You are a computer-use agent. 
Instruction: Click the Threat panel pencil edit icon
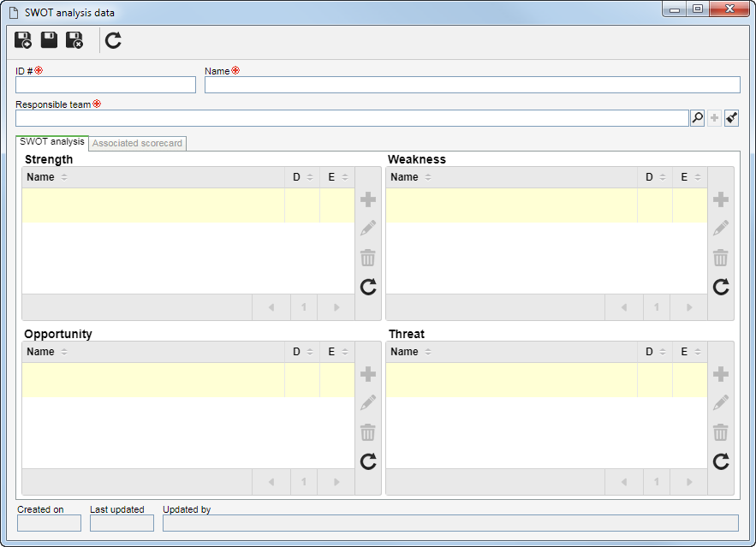721,403
